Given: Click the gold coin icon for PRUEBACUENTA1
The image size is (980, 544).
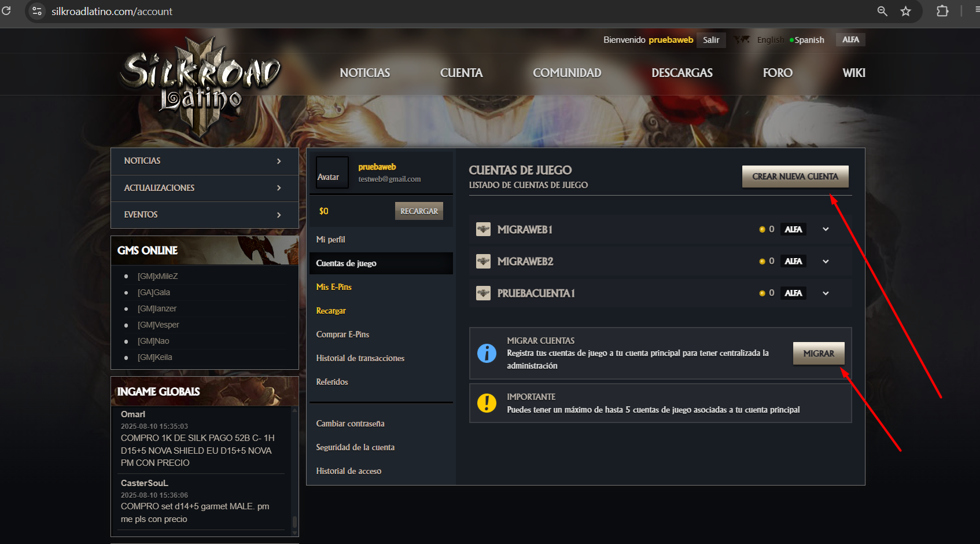Looking at the screenshot, I should point(762,293).
